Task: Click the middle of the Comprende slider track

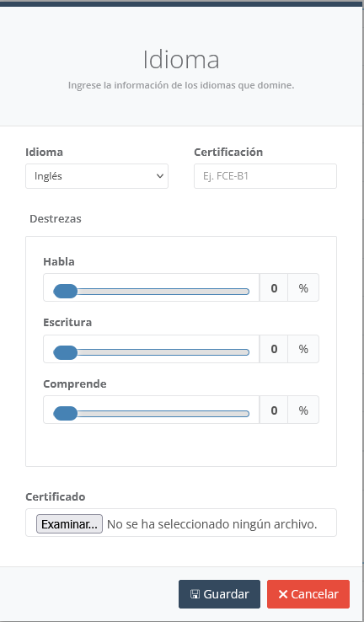Action: (x=151, y=414)
